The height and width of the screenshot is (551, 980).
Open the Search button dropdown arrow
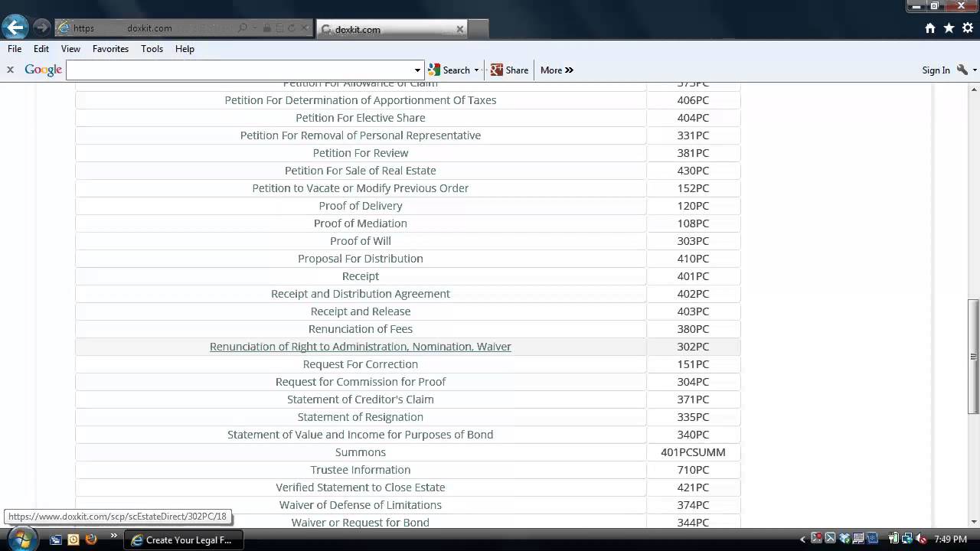476,70
